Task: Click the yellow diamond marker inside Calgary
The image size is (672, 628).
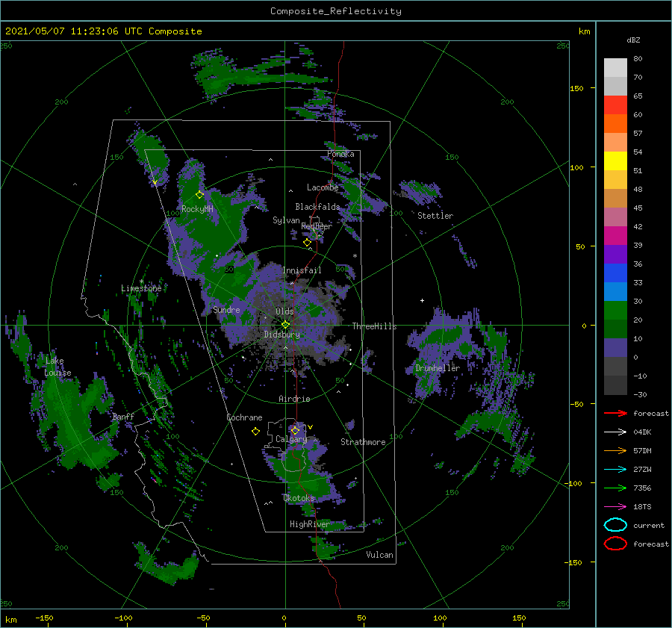Action: pos(295,430)
